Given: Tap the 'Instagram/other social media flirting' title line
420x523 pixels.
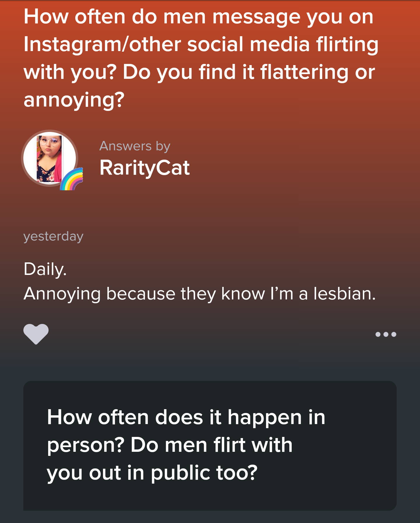Looking at the screenshot, I should tap(201, 45).
